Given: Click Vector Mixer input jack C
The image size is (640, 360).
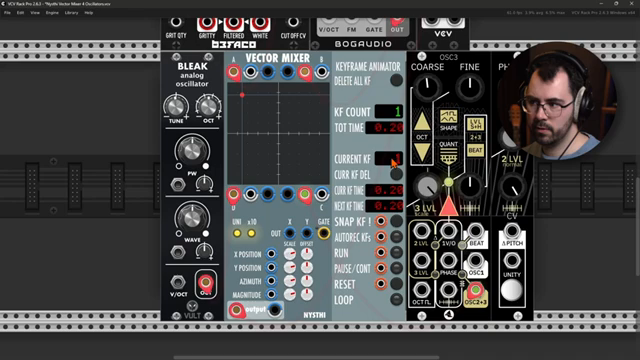Looking at the screenshot, I should tap(322, 194).
